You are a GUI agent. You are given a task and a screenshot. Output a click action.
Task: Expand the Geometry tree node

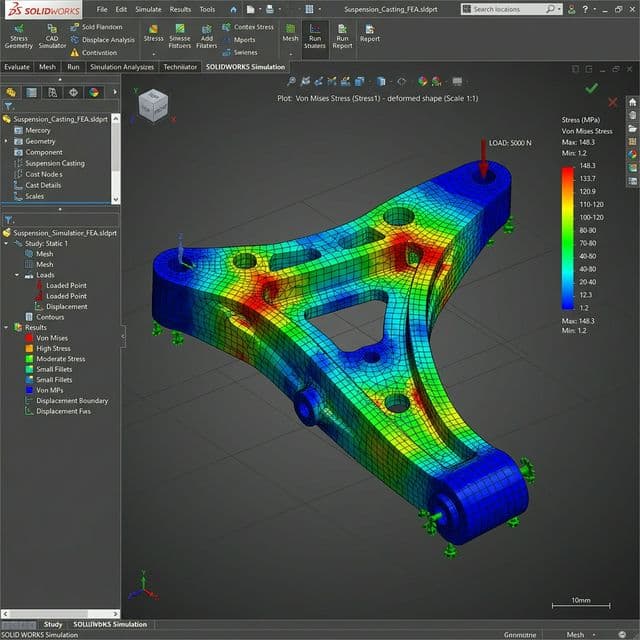click(x=6, y=141)
